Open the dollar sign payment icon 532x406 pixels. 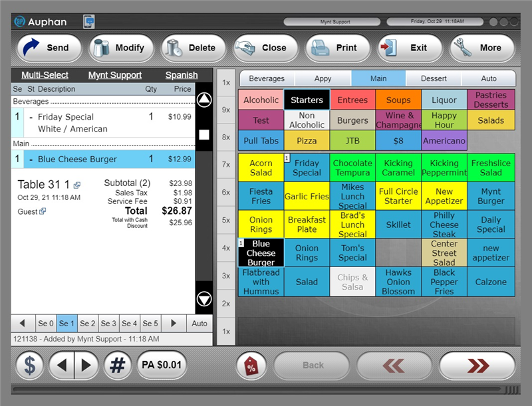pyautogui.click(x=29, y=365)
